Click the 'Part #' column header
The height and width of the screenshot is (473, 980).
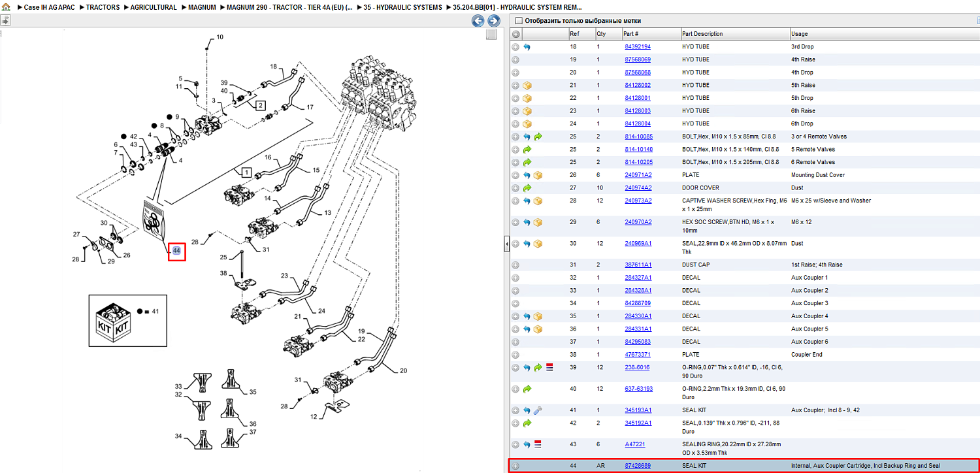[x=631, y=34]
